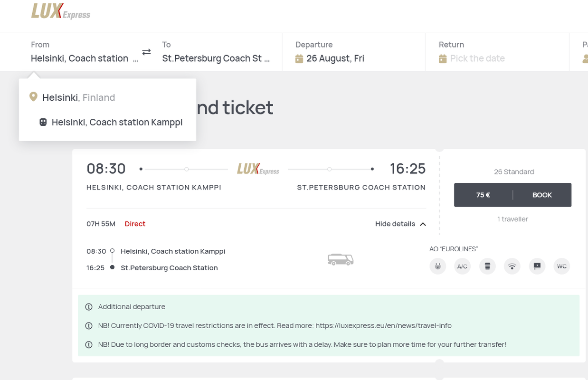Click the 07H 55M duration
Viewport: 588px width, 380px height.
pyautogui.click(x=101, y=224)
